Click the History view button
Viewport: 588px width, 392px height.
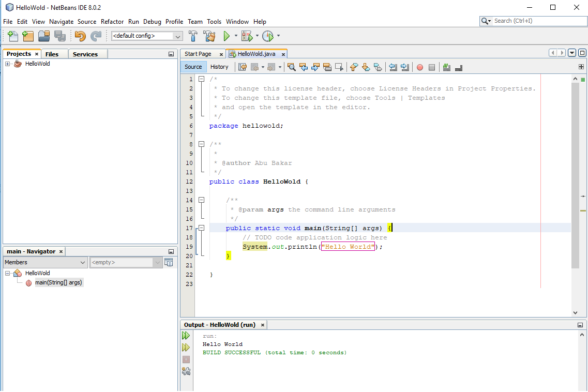click(x=219, y=67)
